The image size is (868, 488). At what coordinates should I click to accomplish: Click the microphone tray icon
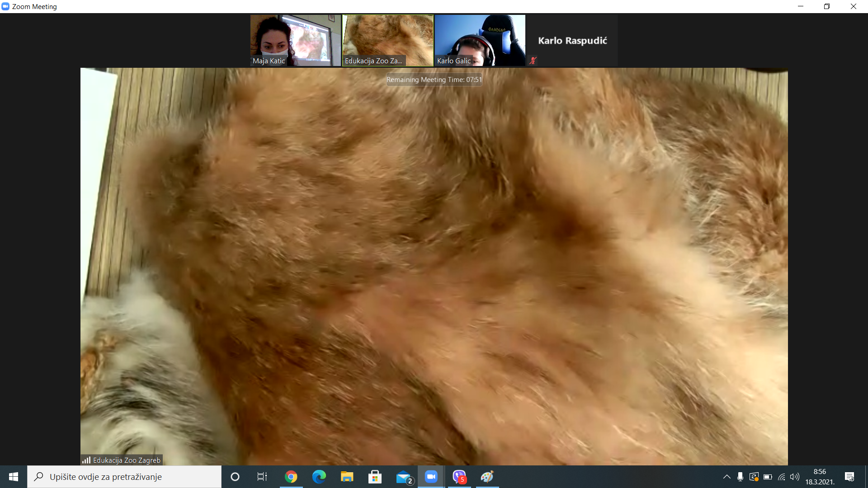pos(740,477)
